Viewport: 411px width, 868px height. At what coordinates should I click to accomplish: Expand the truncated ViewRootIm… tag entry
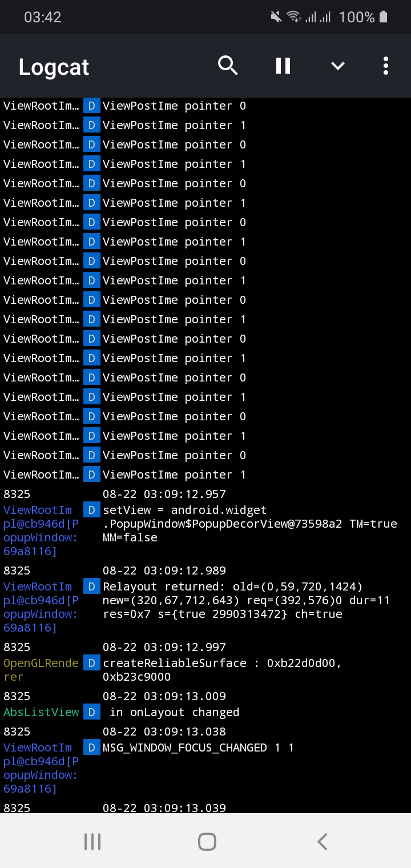pos(40,106)
